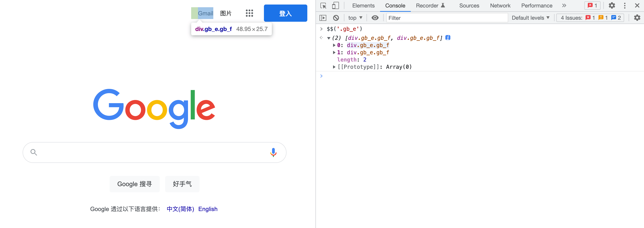
Task: Go to the Performance tab
Action: pyautogui.click(x=536, y=5)
